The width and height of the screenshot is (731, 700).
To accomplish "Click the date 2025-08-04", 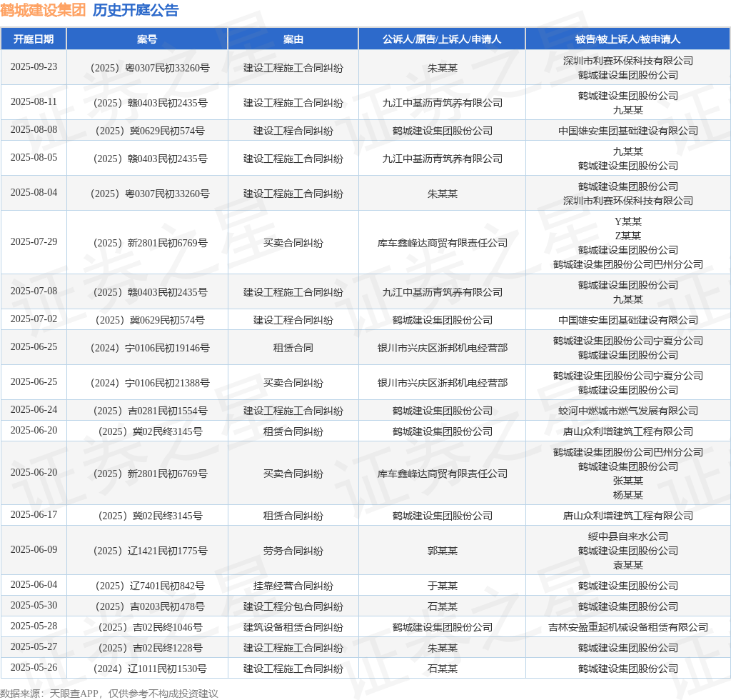I will (34, 193).
